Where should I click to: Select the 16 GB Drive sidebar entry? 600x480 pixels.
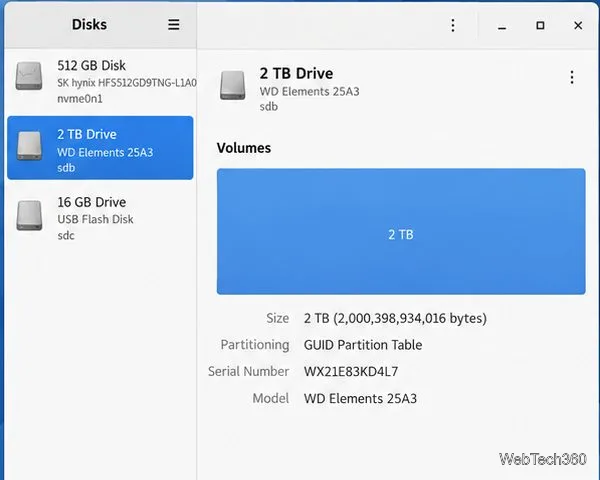tap(100, 217)
